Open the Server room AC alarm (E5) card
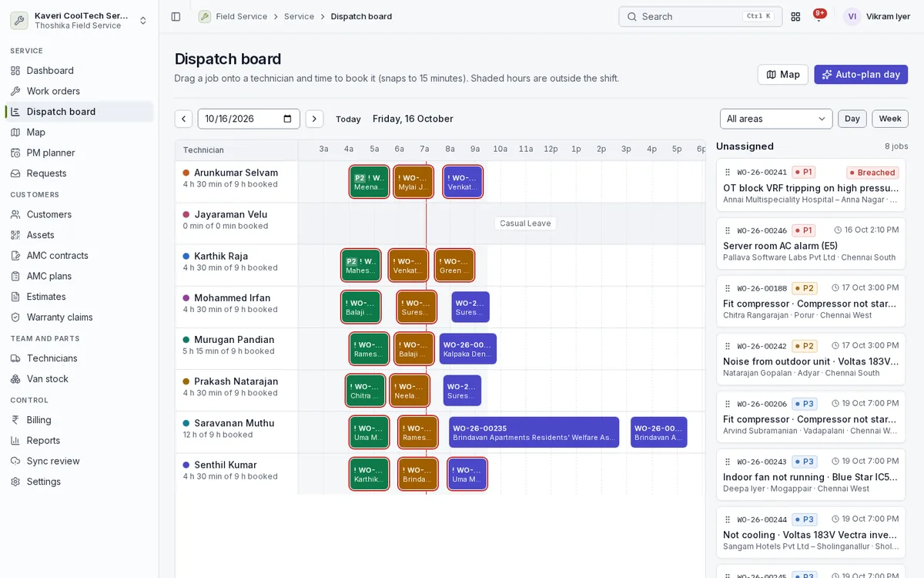Screen dimensions: 924x578 [x=811, y=243]
